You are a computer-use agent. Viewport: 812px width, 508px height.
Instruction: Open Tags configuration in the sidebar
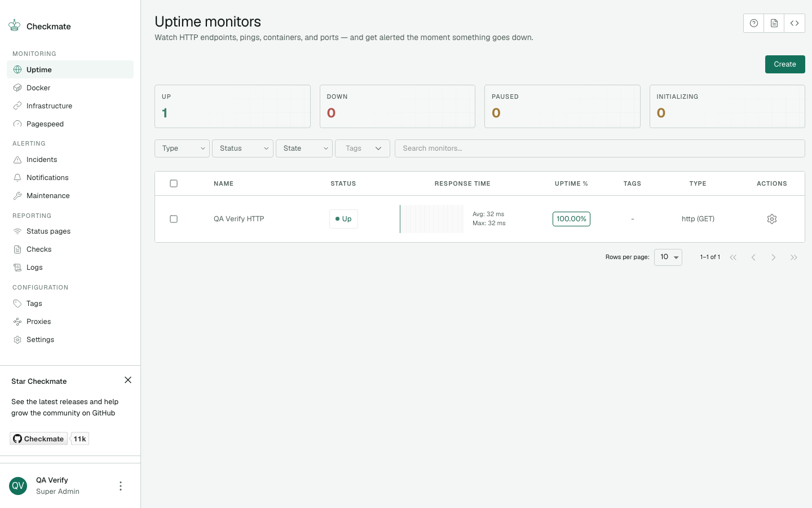tap(70, 303)
